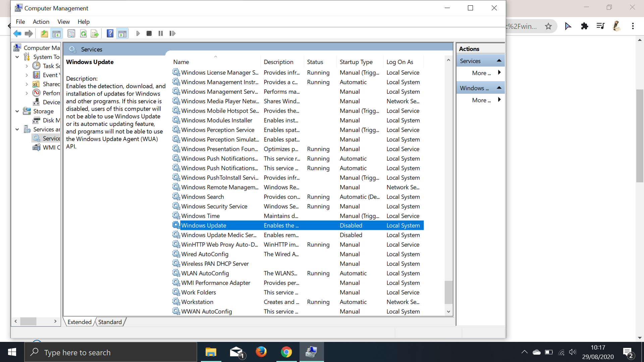Expand the Task Scheduler tree node
Image resolution: width=644 pixels, height=362 pixels.
[x=27, y=66]
